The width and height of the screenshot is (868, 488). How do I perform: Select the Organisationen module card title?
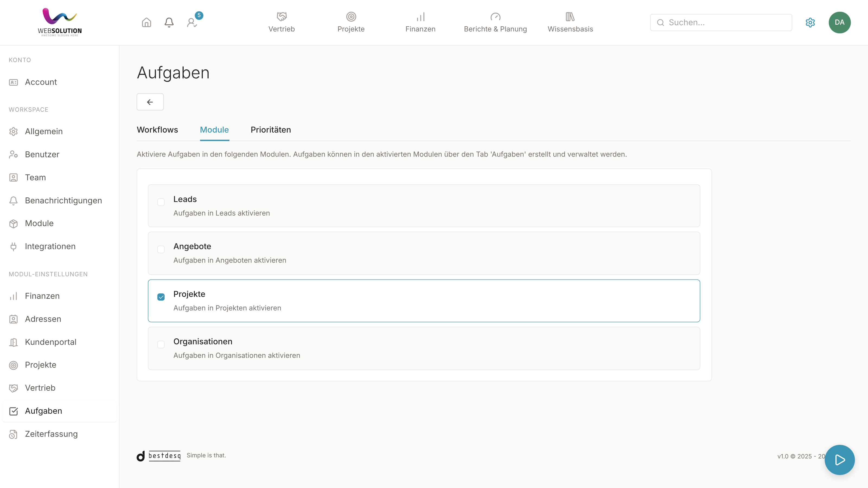pyautogui.click(x=203, y=342)
